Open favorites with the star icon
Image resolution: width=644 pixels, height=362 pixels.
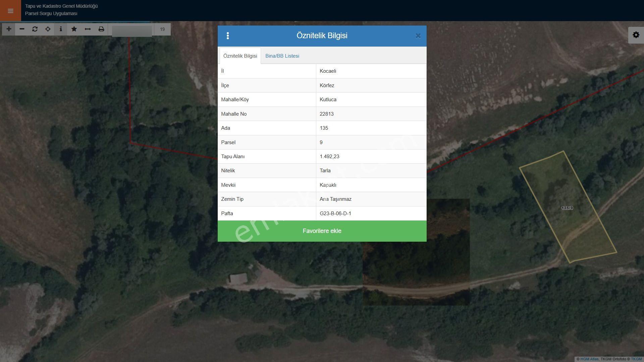74,29
